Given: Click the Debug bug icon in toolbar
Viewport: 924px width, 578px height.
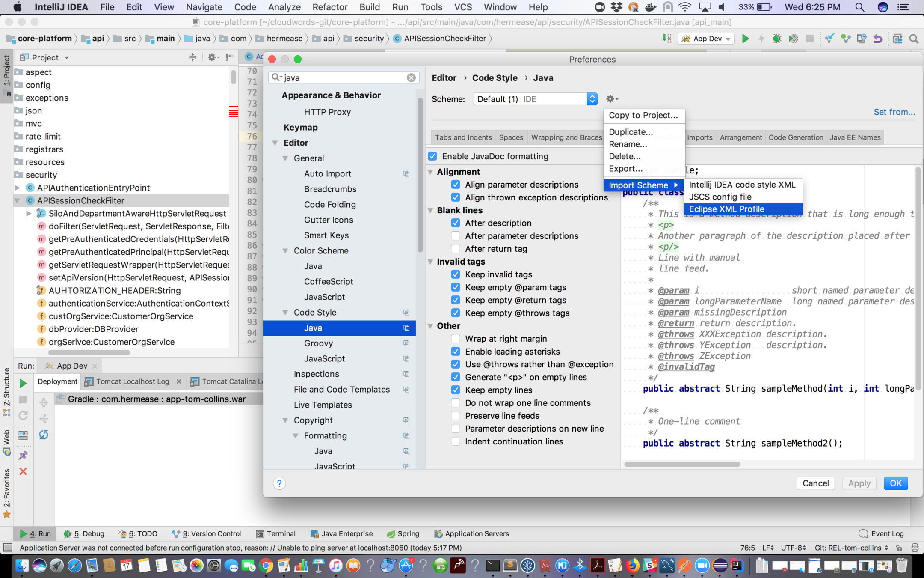Looking at the screenshot, I should (x=777, y=39).
